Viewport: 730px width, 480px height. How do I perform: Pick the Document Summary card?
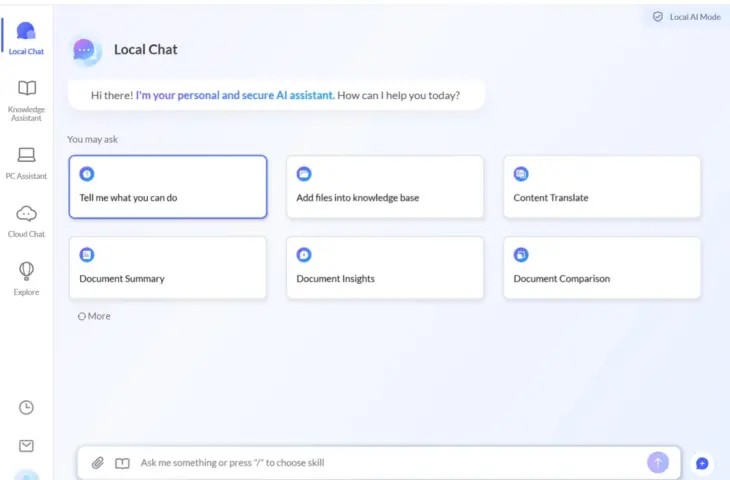point(168,268)
